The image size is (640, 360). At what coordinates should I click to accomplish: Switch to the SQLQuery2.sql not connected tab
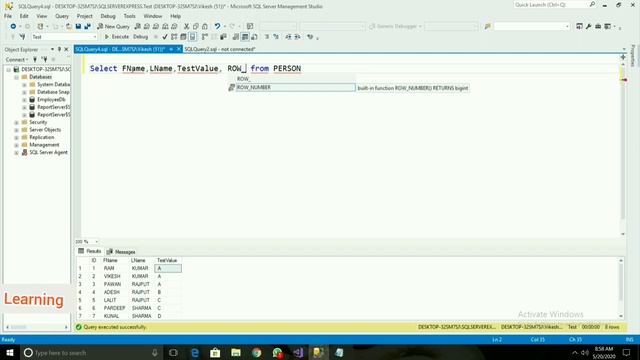[x=220, y=49]
